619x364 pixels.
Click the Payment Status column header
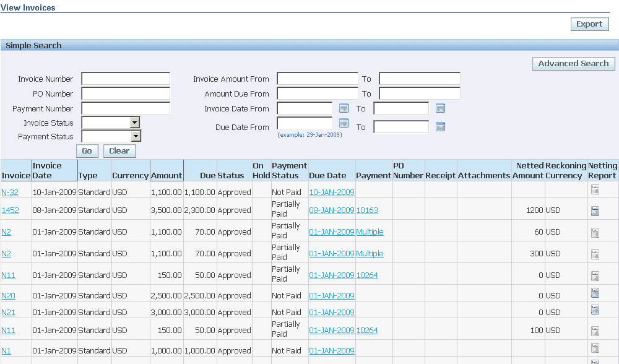click(289, 171)
